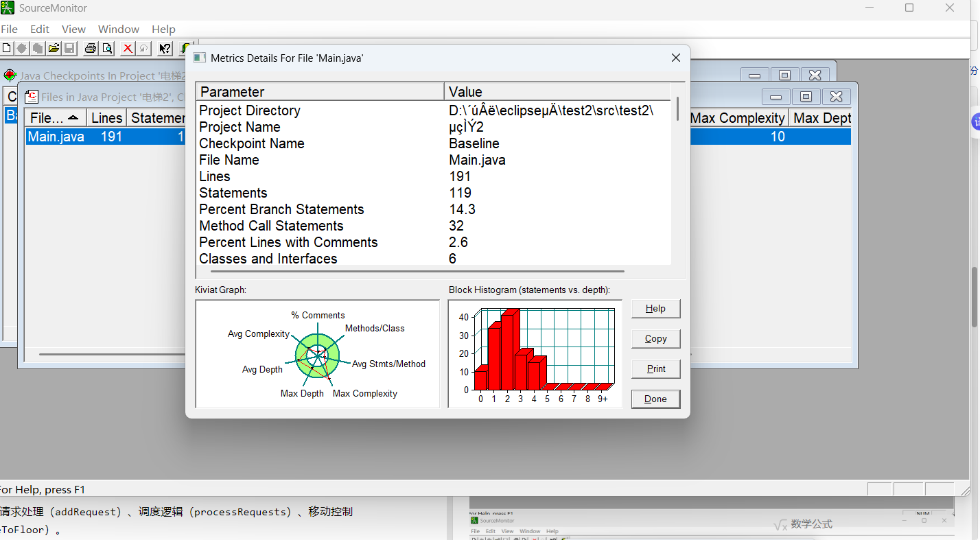Open the Edit menu

click(x=40, y=29)
